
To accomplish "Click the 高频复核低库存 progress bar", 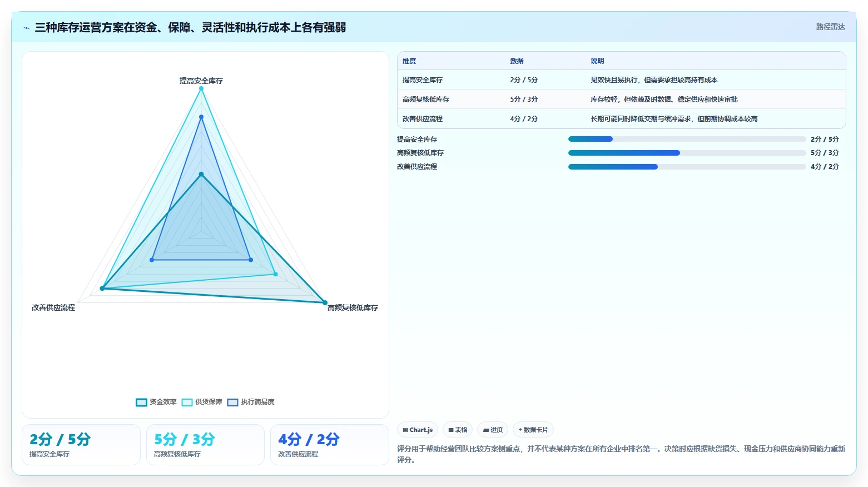I will 687,153.
